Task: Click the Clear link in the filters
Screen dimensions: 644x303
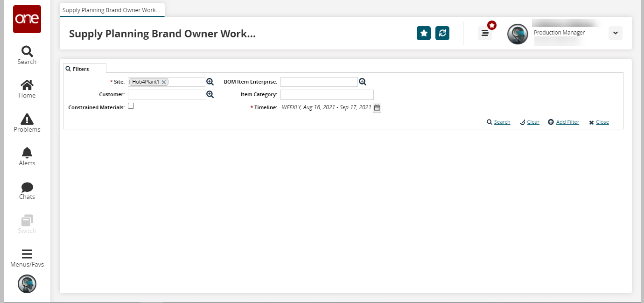Action: [x=533, y=122]
